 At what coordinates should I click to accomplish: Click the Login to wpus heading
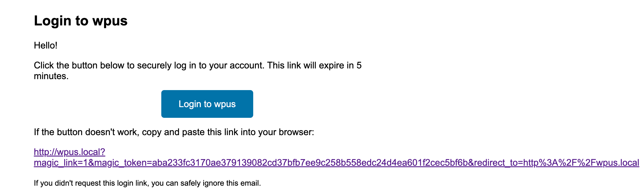(x=81, y=20)
